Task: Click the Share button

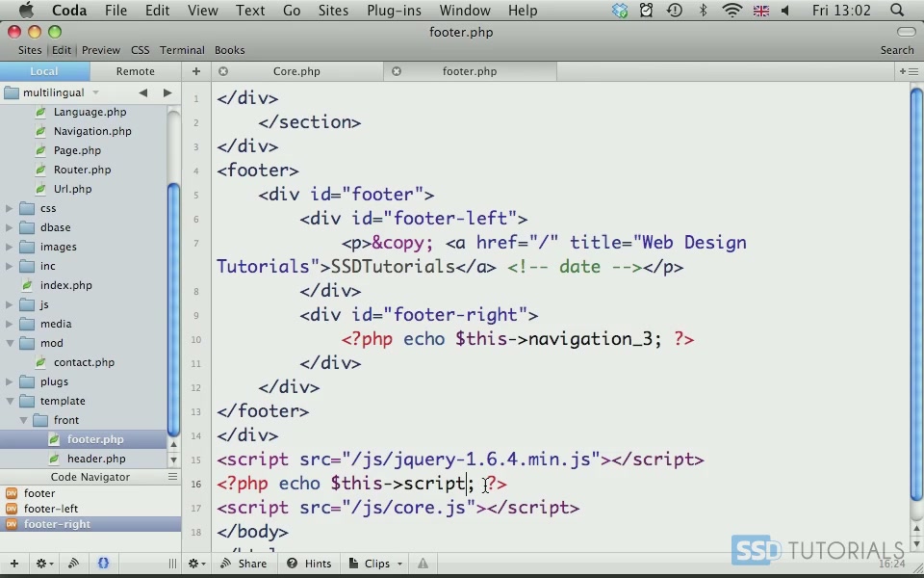Action: pos(244,564)
